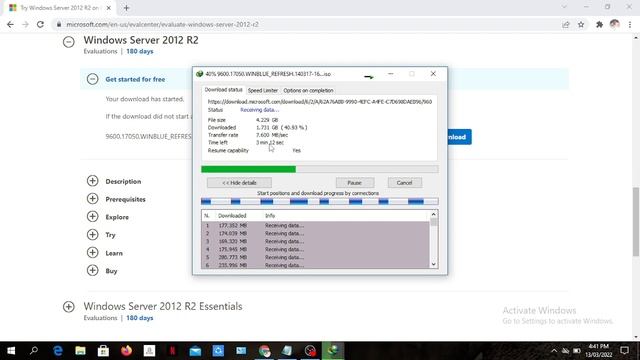Expand the Prerequisites section
This screenshot has height=360, width=640.
pos(93,199)
